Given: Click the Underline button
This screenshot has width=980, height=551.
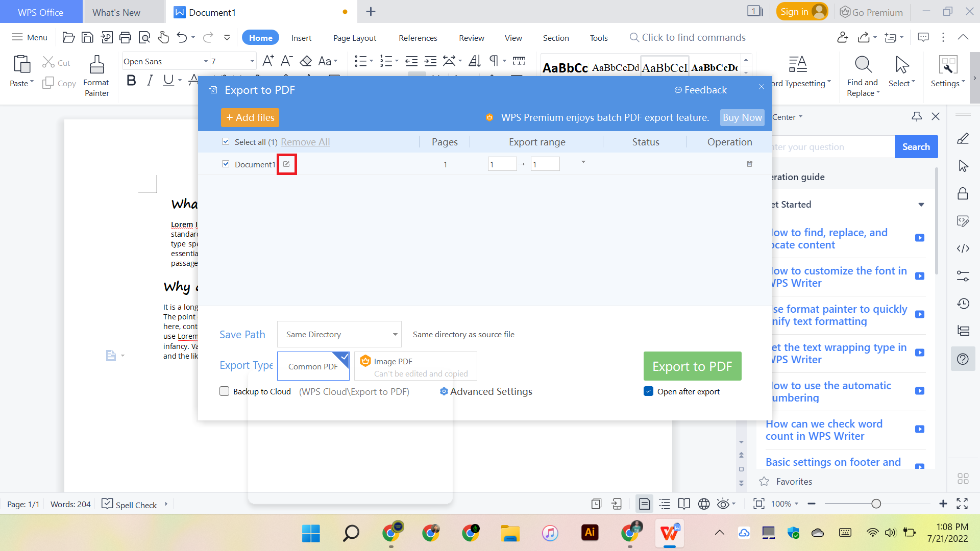Looking at the screenshot, I should pos(168,81).
